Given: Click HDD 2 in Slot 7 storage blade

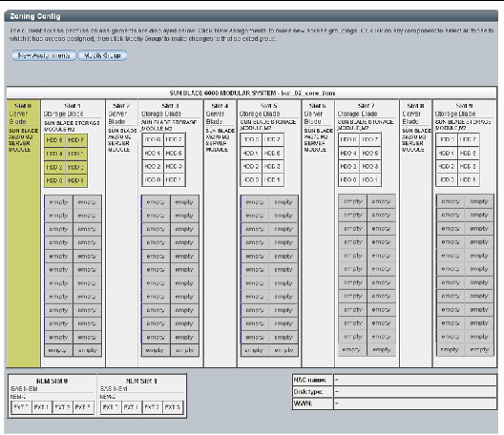Looking at the screenshot, I should [348, 166].
